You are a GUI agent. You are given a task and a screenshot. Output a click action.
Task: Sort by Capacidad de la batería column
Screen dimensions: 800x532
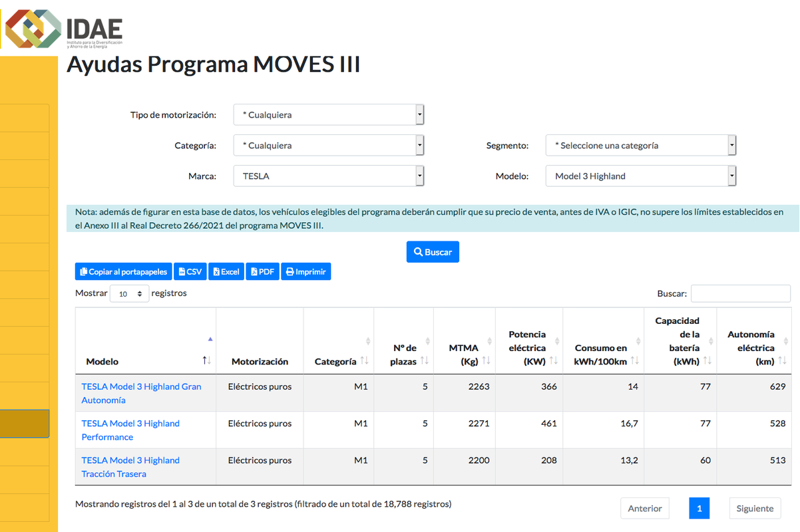pyautogui.click(x=680, y=340)
